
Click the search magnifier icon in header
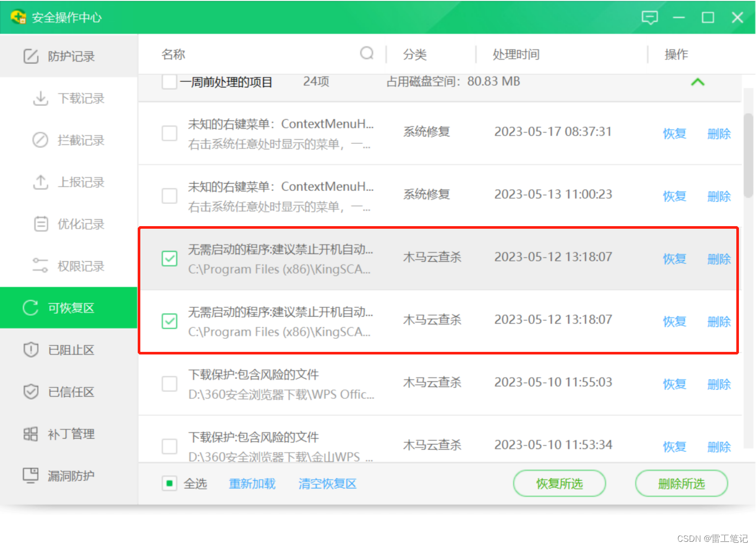coord(367,53)
